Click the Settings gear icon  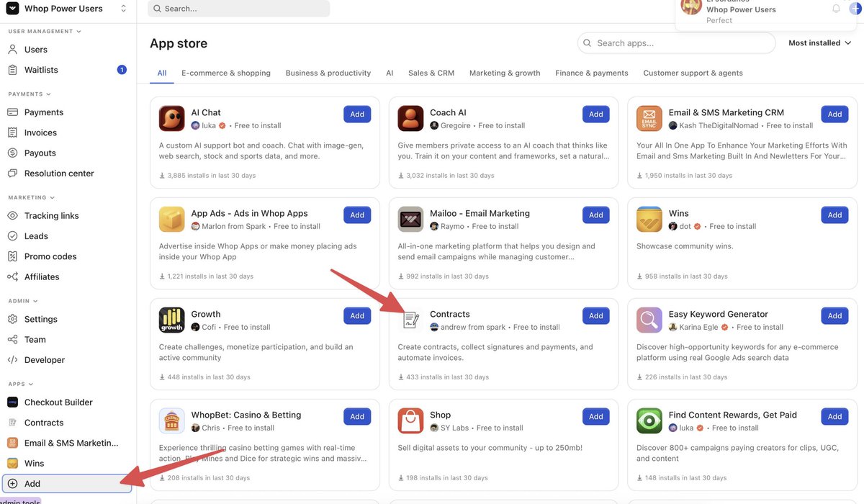click(x=12, y=319)
